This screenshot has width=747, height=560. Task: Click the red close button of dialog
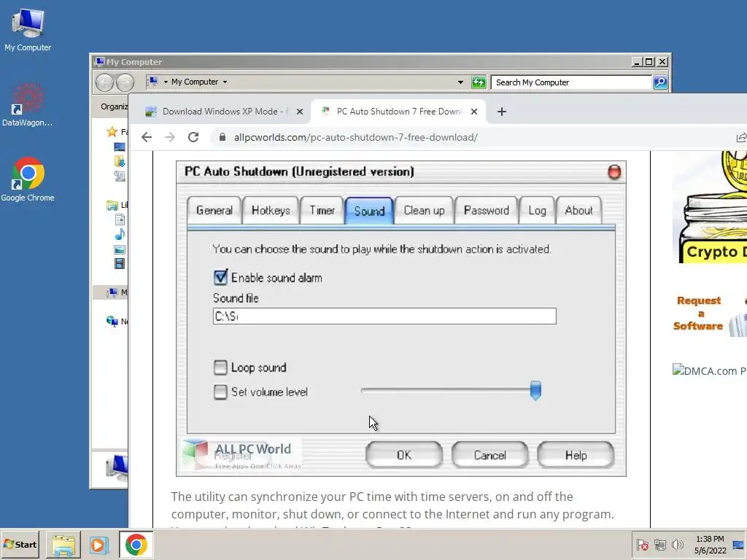(614, 172)
